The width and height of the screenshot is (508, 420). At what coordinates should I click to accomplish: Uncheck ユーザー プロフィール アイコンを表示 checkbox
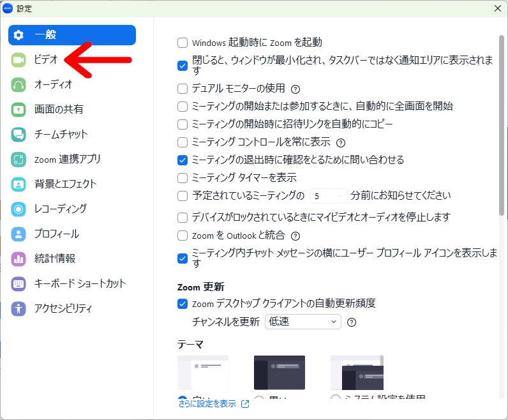coord(183,259)
